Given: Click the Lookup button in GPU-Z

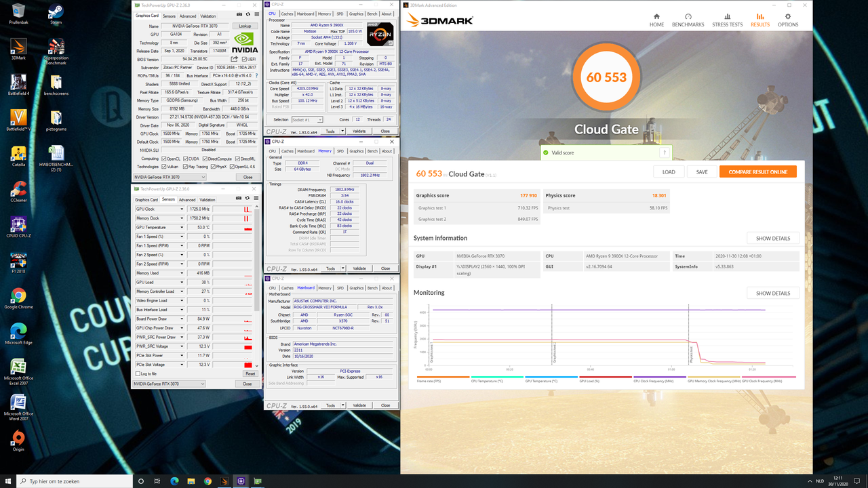Looking at the screenshot, I should click(x=245, y=26).
